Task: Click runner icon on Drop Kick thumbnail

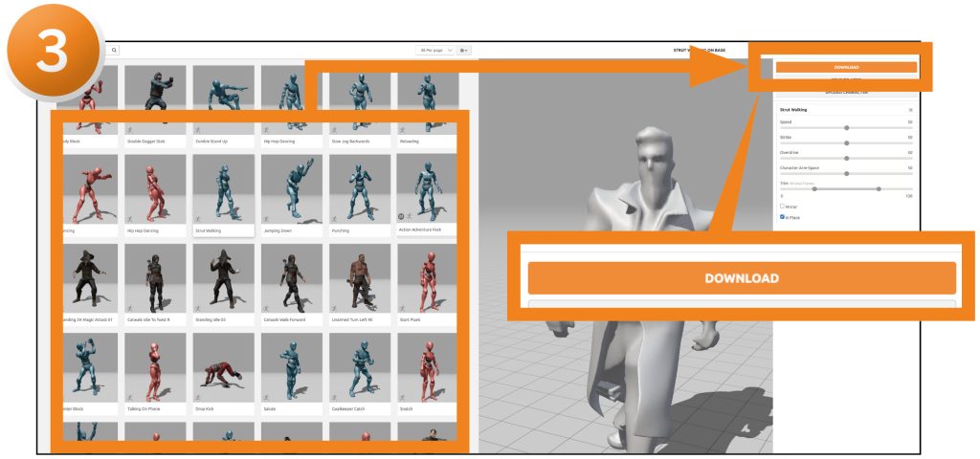Action: (x=198, y=397)
